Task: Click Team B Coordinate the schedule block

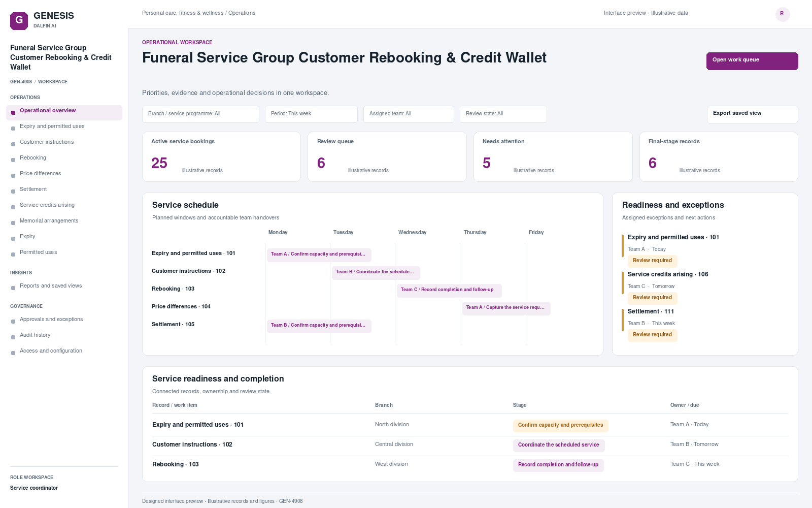Action: pos(376,272)
